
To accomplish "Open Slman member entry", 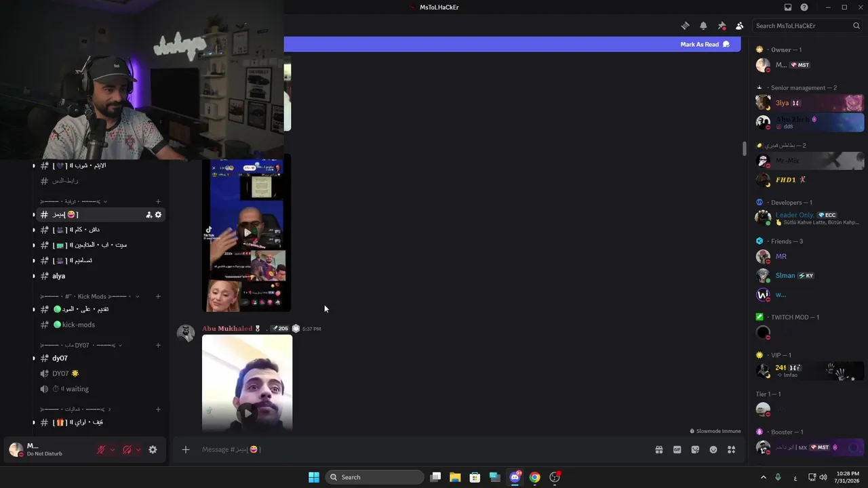I will coord(810,275).
